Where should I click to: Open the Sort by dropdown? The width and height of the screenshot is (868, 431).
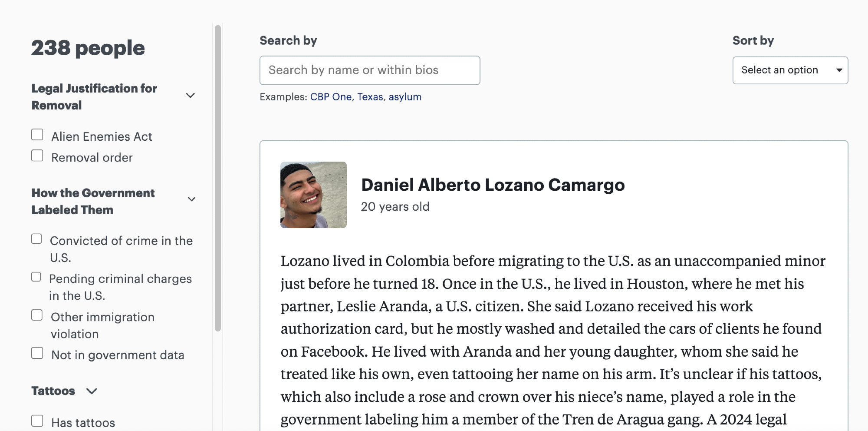tap(790, 70)
